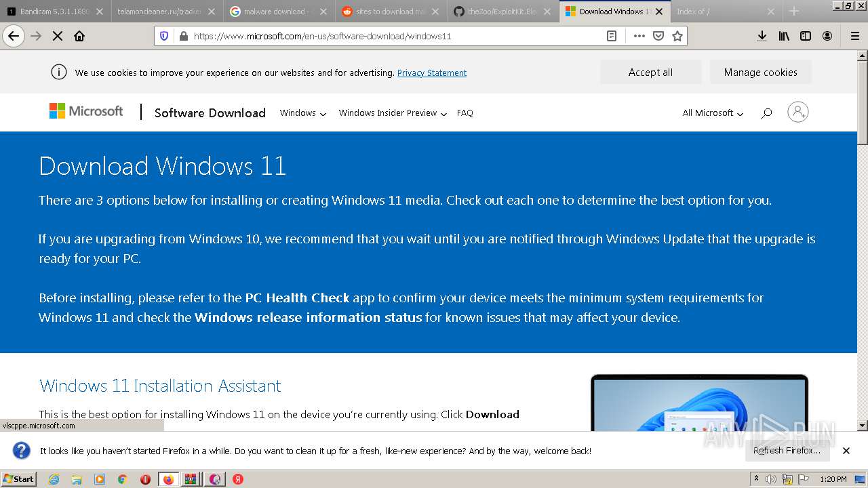Open page actions three-dot menu
Viewport: 868px width, 488px height.
(x=639, y=36)
